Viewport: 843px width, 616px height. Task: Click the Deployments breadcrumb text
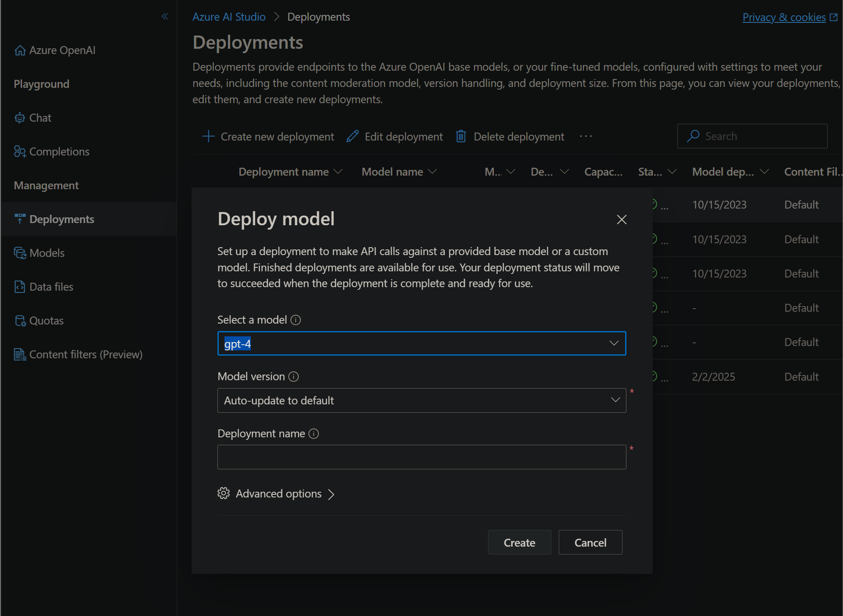318,17
